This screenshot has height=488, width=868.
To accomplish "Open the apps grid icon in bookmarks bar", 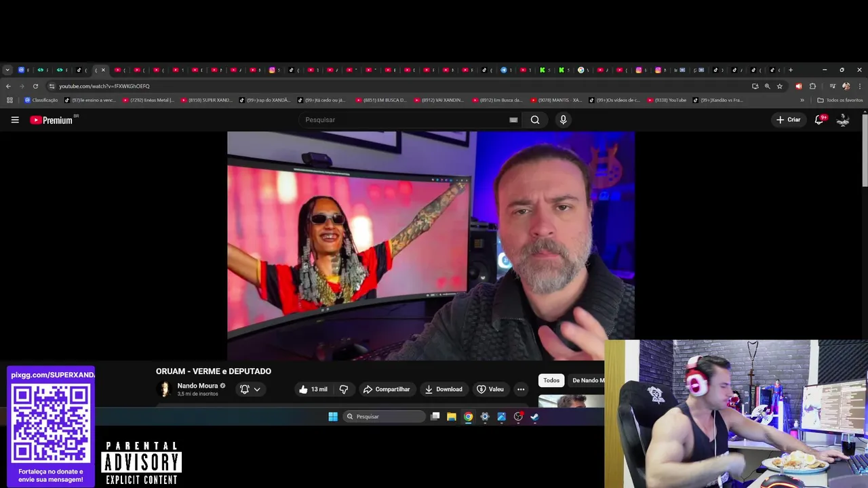I will click(9, 100).
